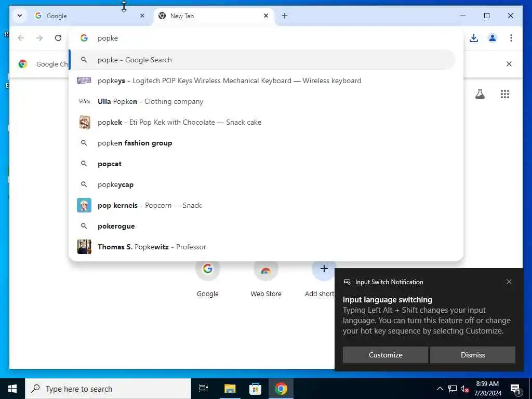Open a new tab with plus button
The width and height of the screenshot is (532, 399).
coord(285,16)
